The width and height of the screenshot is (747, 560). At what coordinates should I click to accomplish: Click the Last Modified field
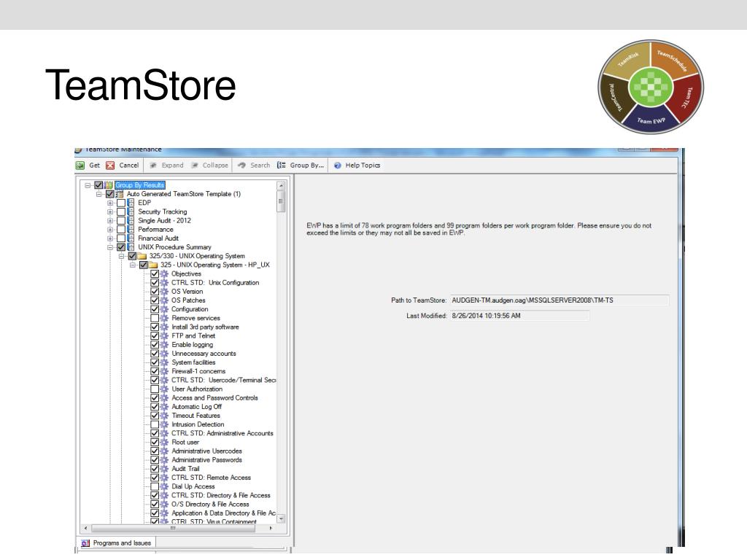click(x=519, y=316)
